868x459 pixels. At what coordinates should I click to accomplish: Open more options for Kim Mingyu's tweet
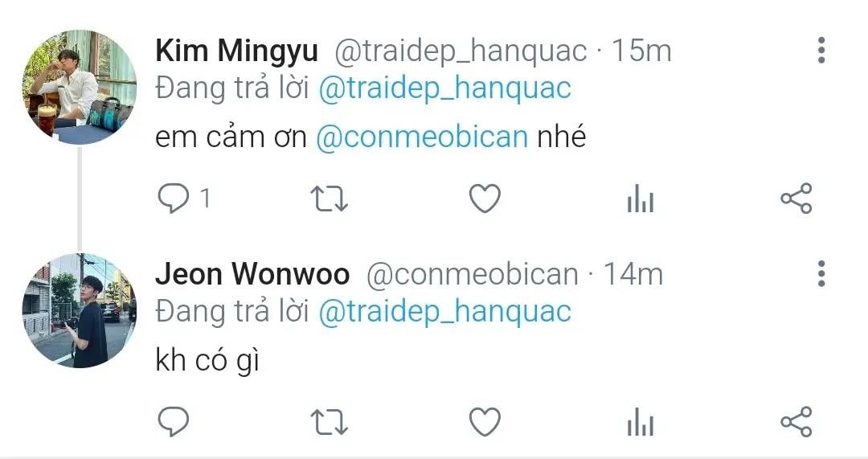tap(821, 51)
